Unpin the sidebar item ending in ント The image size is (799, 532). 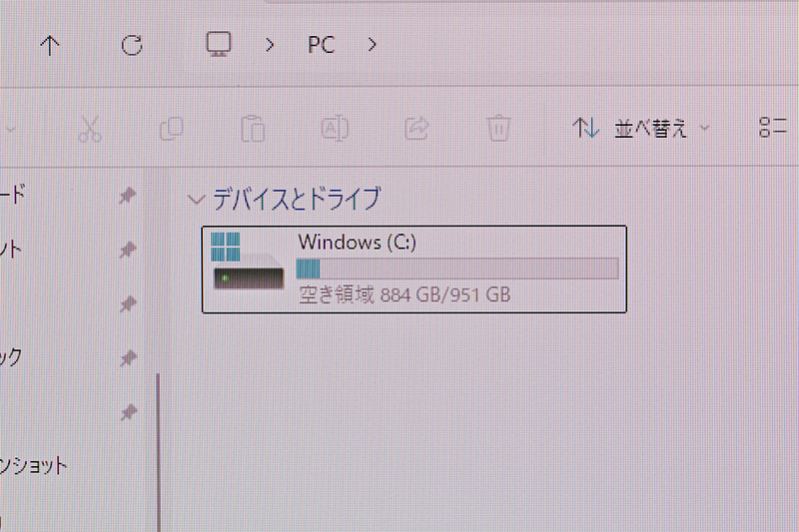(x=128, y=250)
